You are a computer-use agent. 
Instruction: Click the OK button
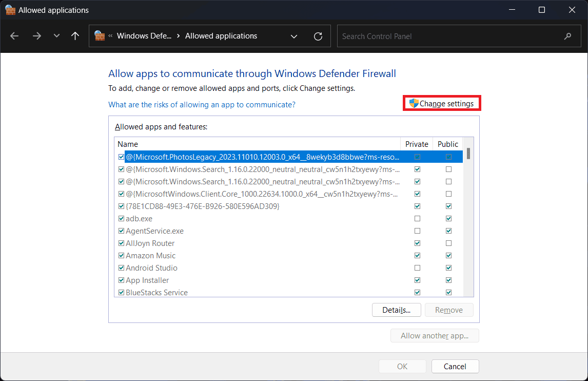click(x=402, y=366)
